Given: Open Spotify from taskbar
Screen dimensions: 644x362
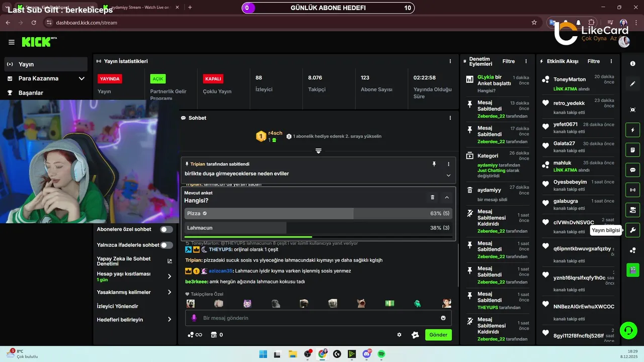Looking at the screenshot, I should click(381, 354).
